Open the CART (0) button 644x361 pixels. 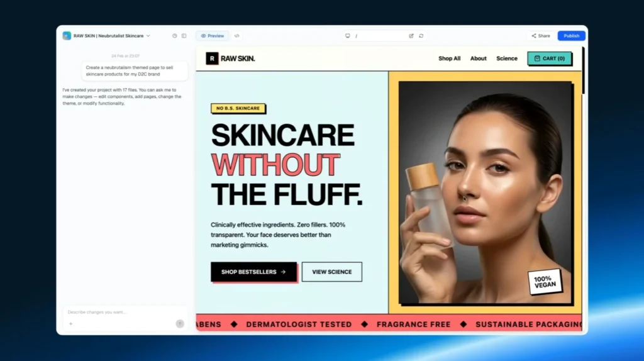point(550,58)
